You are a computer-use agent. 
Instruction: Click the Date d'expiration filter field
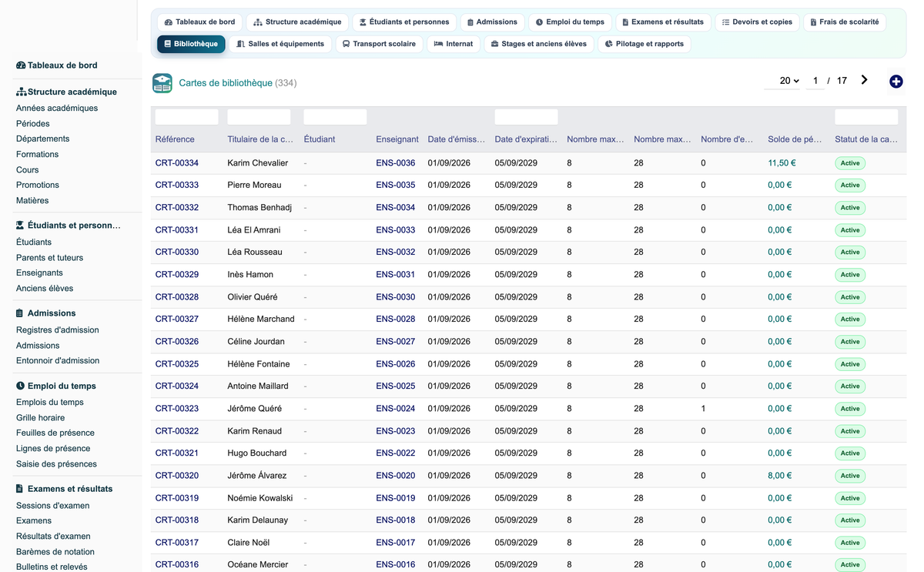click(526, 117)
